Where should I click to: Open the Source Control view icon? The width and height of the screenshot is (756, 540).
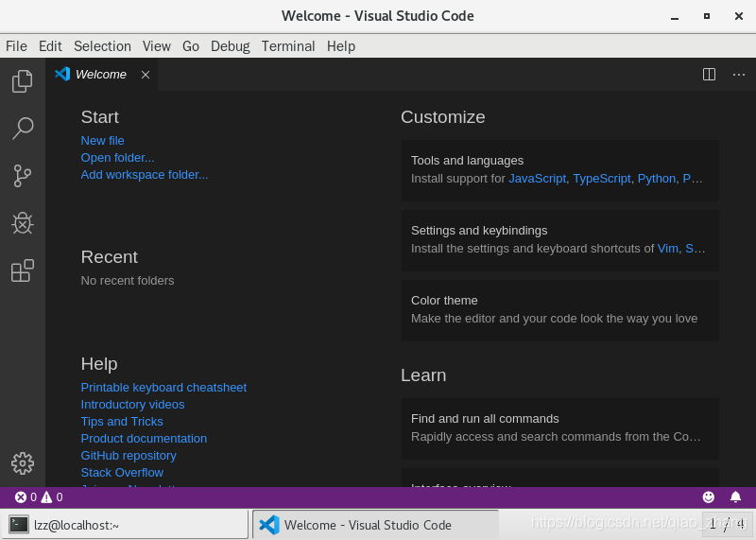click(x=22, y=176)
